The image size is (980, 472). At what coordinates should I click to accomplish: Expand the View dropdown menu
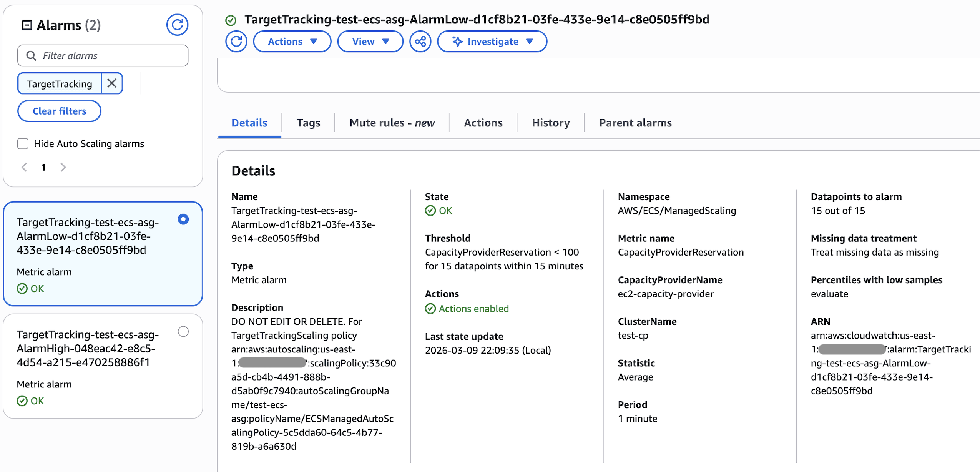pos(370,42)
